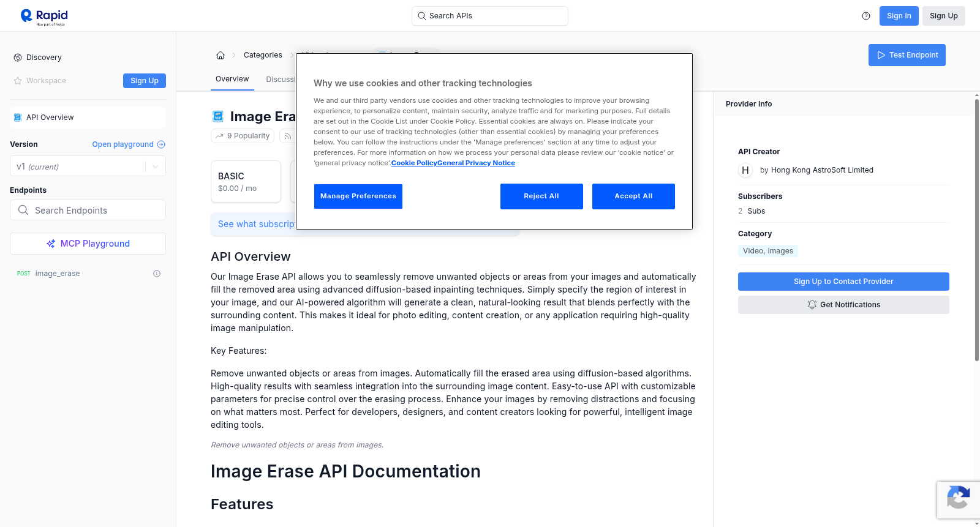Click Sign Up to Contact Provider
Image resolution: width=980 pixels, height=527 pixels.
pyautogui.click(x=843, y=282)
